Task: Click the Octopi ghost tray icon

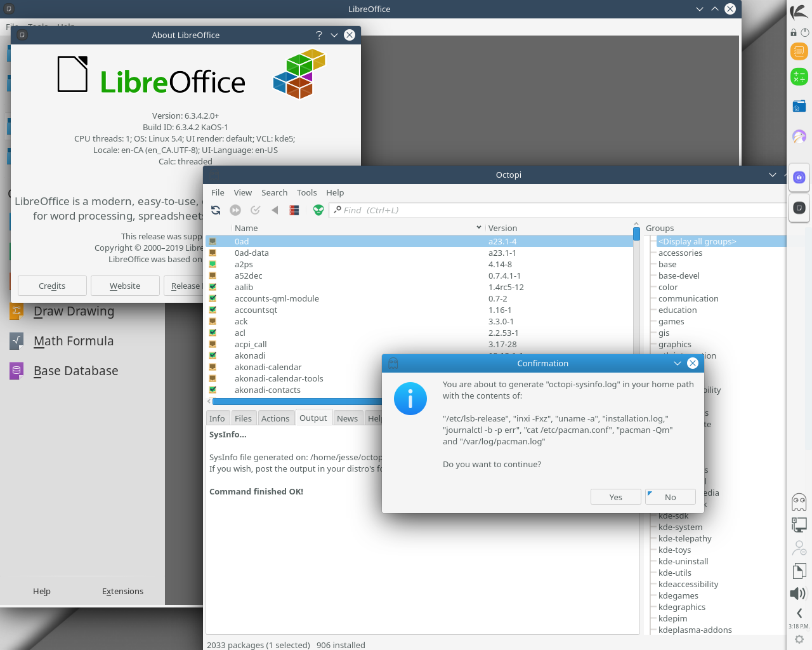Action: pyautogui.click(x=799, y=502)
